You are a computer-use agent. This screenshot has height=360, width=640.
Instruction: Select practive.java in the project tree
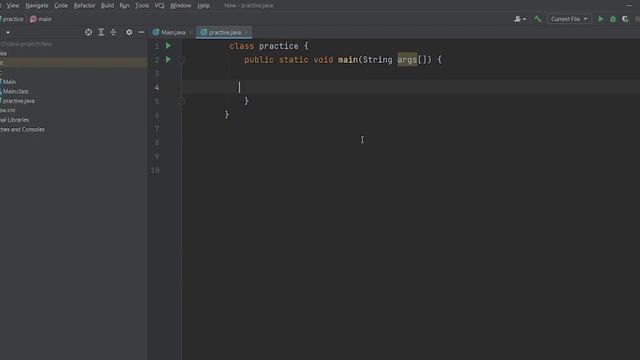[18, 101]
